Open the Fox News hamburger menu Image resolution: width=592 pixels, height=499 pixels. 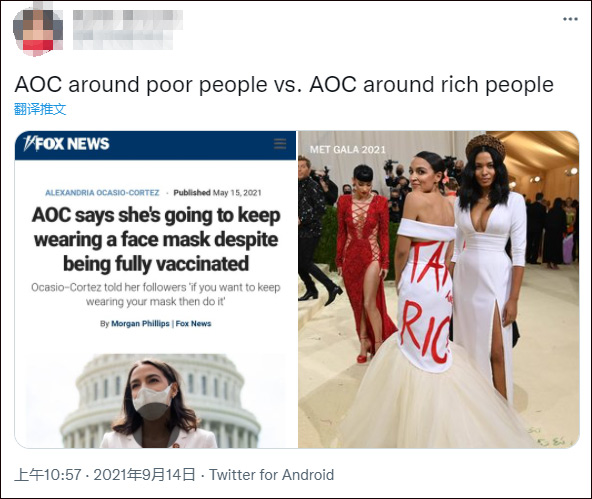[x=280, y=144]
